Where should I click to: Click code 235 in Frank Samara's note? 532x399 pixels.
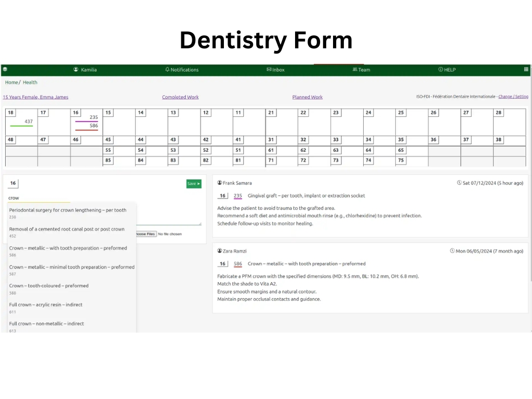click(x=238, y=196)
